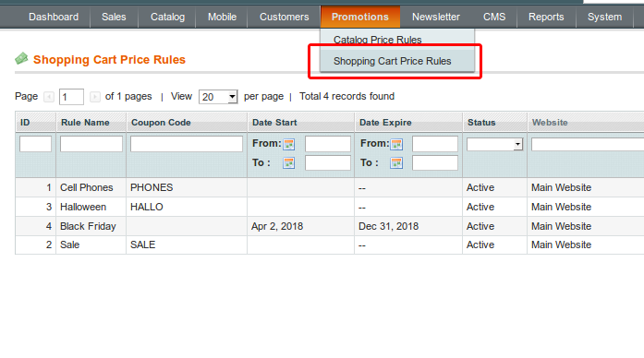The width and height of the screenshot is (644, 358).
Task: Sort by the Coupon Code column
Action: [161, 123]
